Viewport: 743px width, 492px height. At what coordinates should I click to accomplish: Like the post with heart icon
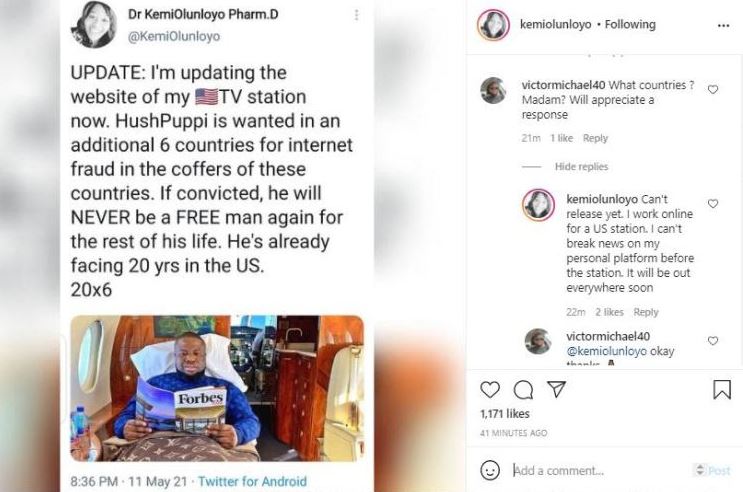pos(490,390)
